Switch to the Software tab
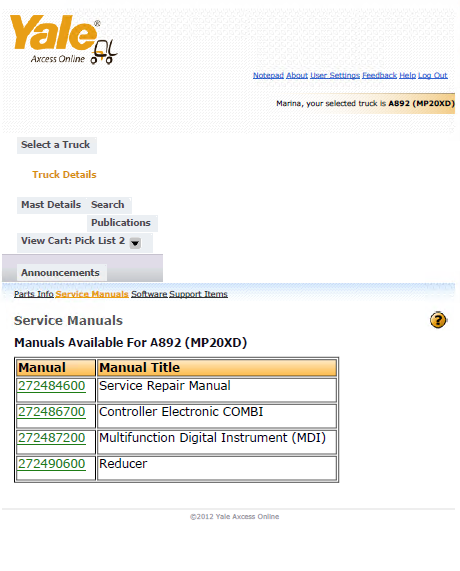 coord(149,294)
